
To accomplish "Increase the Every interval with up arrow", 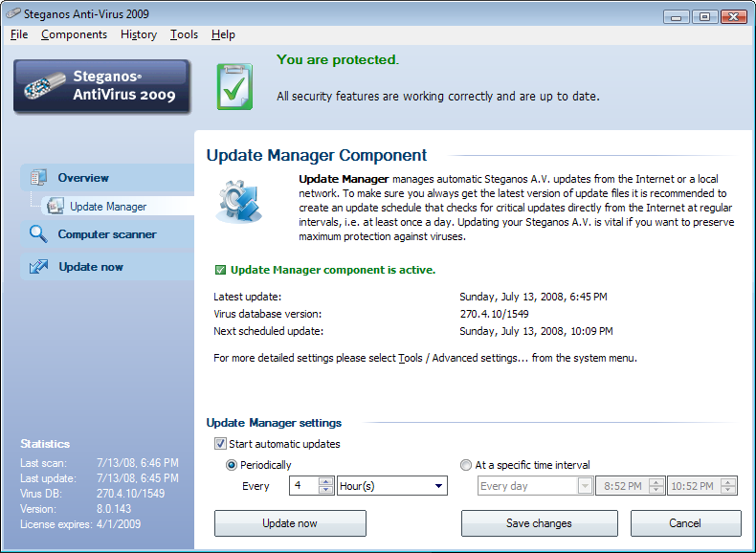I will [x=326, y=481].
